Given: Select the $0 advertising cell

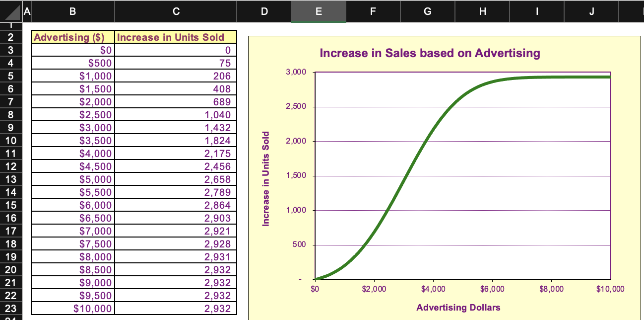Looking at the screenshot, I should pos(73,50).
